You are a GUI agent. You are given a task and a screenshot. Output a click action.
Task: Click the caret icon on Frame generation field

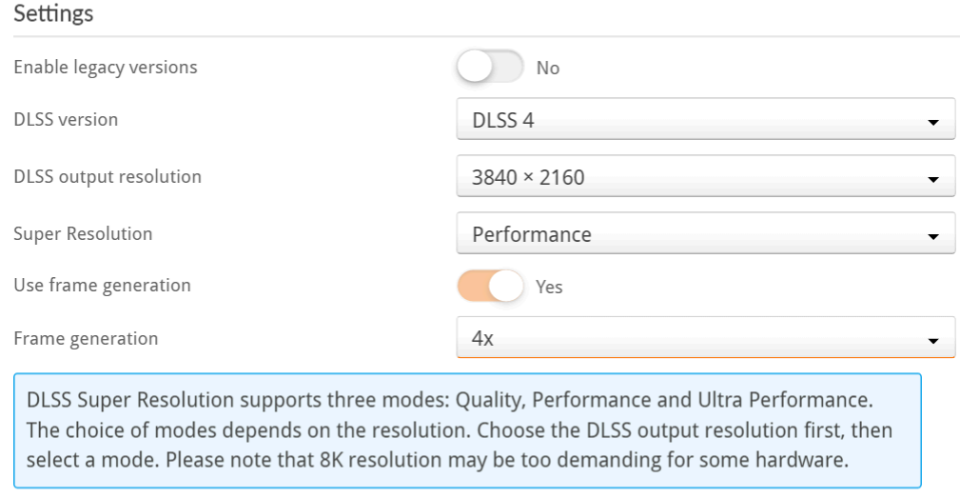[x=934, y=340]
